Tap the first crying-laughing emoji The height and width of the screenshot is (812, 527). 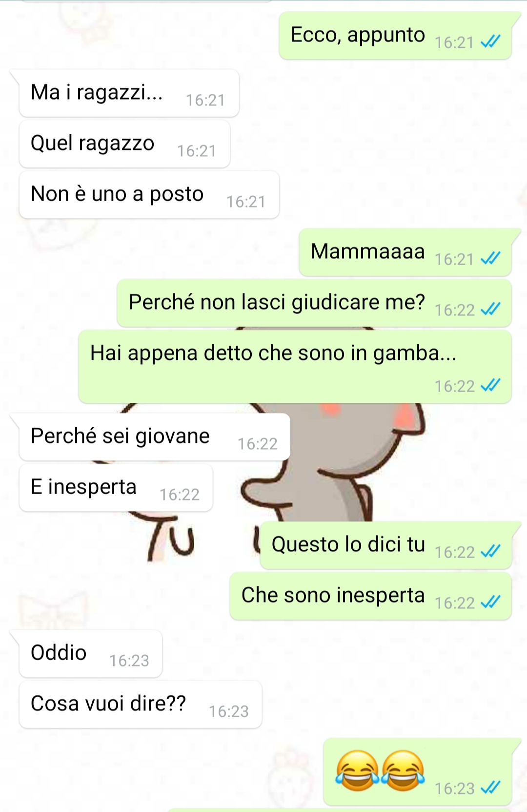point(357,771)
